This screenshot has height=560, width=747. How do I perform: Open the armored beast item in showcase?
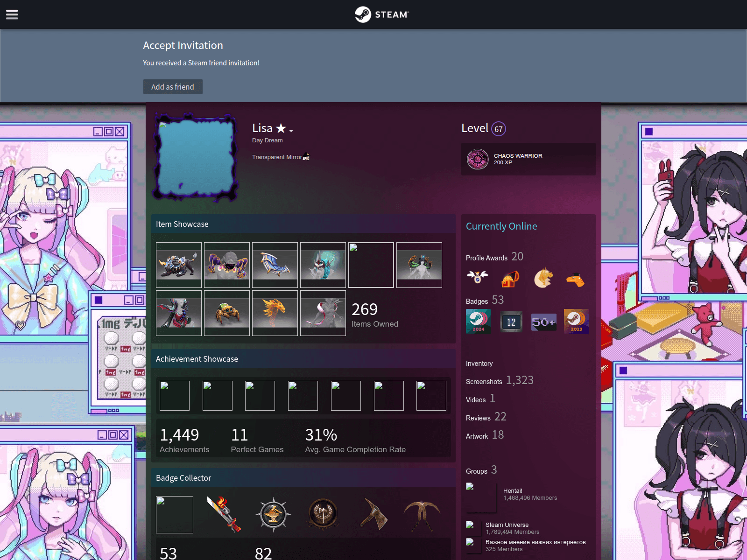(x=179, y=265)
